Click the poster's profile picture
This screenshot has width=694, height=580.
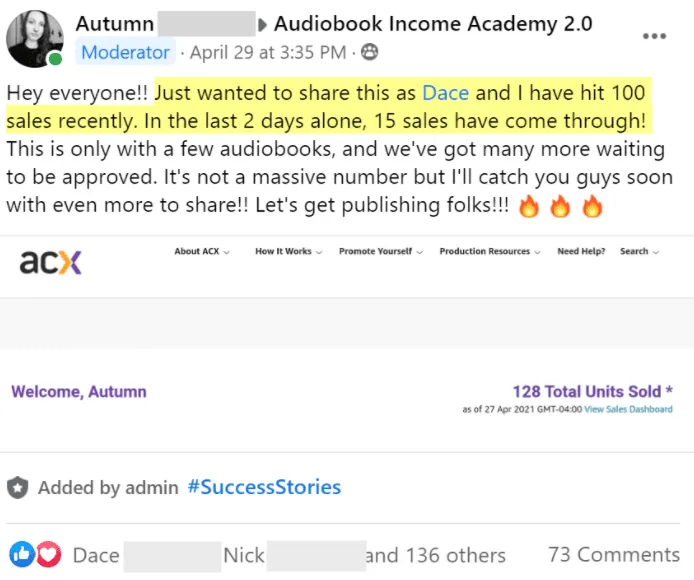coord(34,40)
